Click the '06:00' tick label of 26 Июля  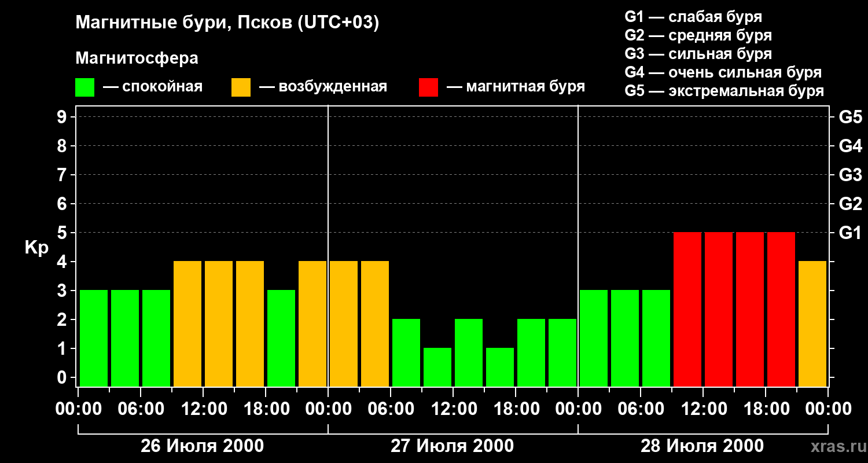[141, 409]
